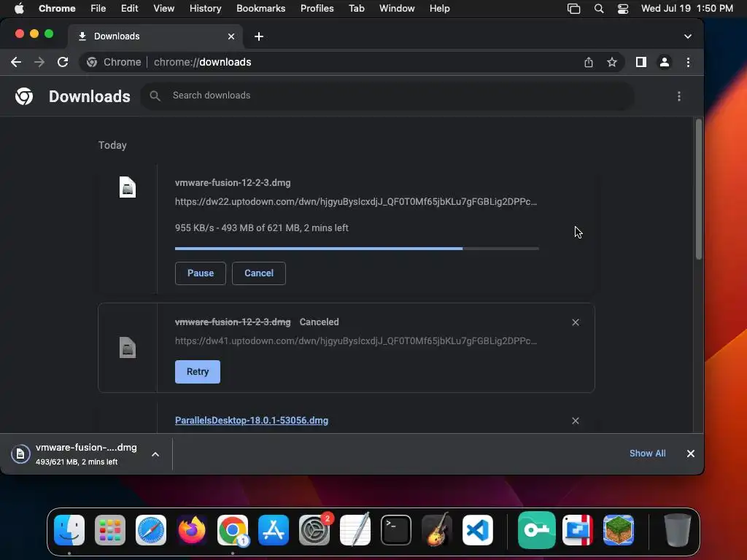Open System Settings from the dock
747x560 pixels.
click(314, 530)
